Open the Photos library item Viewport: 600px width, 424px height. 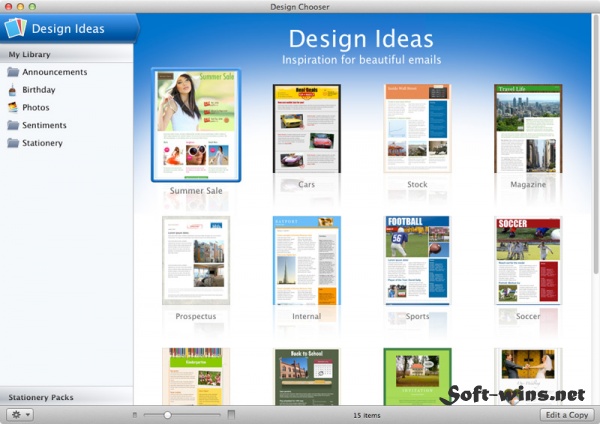[x=67, y=107]
